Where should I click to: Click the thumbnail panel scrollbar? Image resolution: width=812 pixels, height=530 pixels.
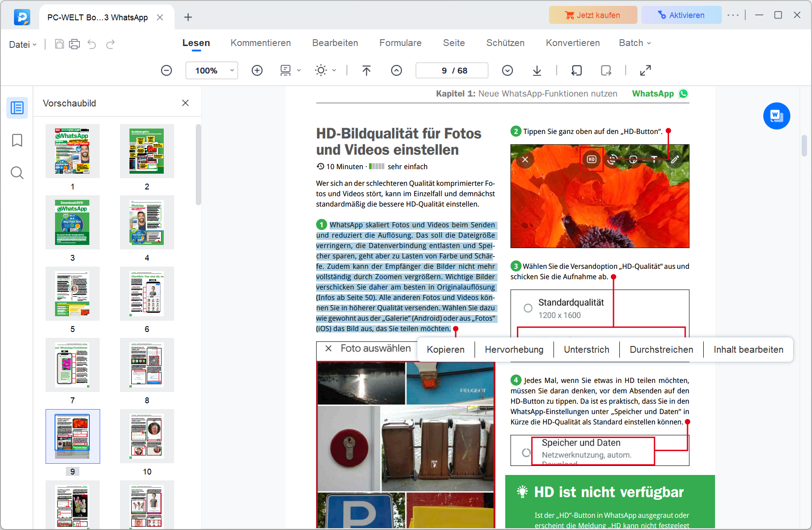click(198, 165)
